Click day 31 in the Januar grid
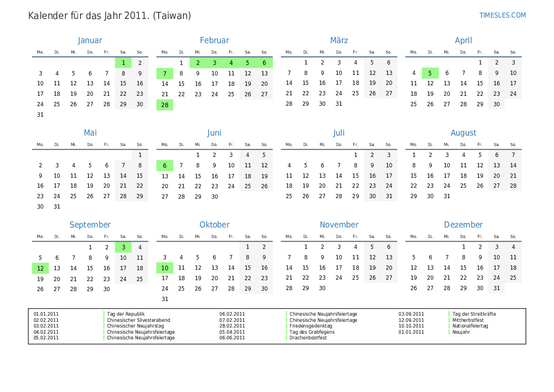The height and width of the screenshot is (392, 554). [40, 115]
